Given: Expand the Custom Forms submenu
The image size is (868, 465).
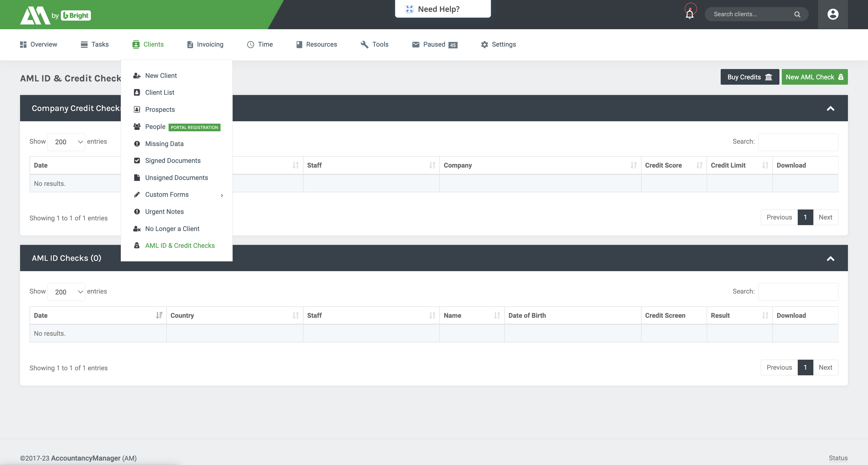Looking at the screenshot, I should coord(222,195).
